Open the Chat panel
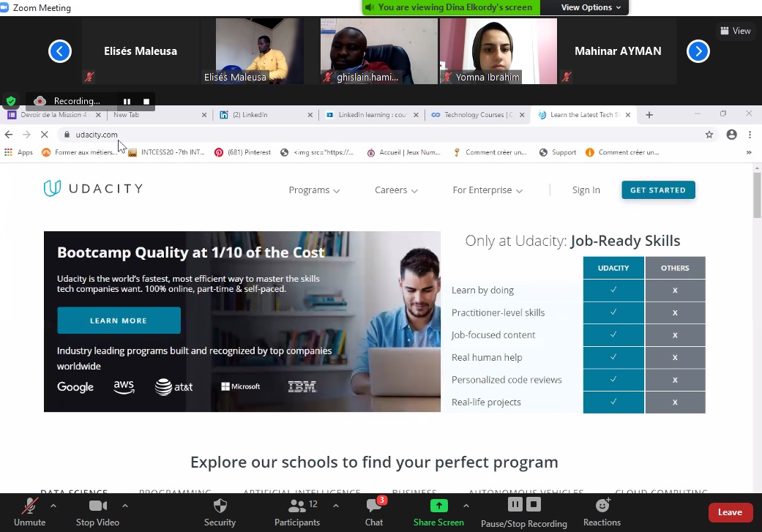 point(374,506)
